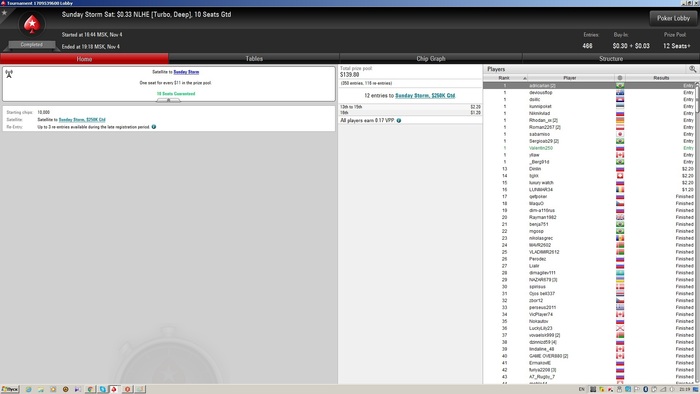Switch to the Home tab
This screenshot has height=394, width=700.
click(x=84, y=58)
